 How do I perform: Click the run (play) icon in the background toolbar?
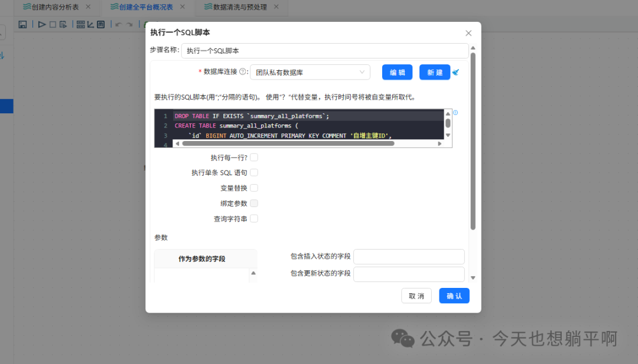click(41, 25)
